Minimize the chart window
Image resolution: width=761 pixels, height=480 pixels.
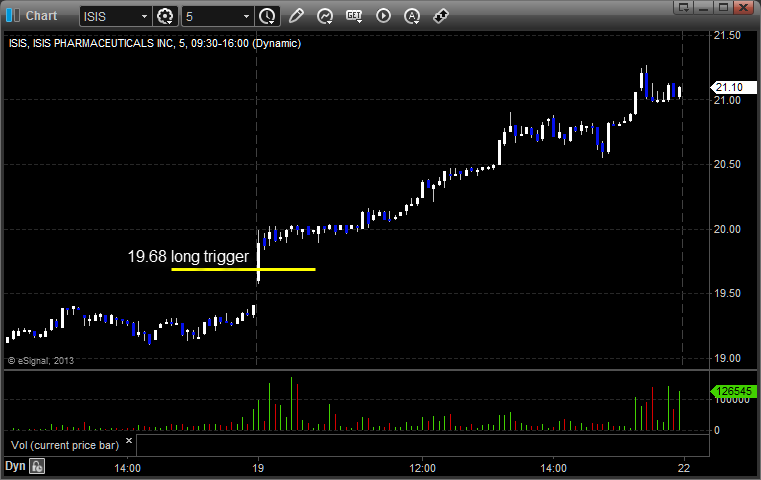pyautogui.click(x=704, y=7)
